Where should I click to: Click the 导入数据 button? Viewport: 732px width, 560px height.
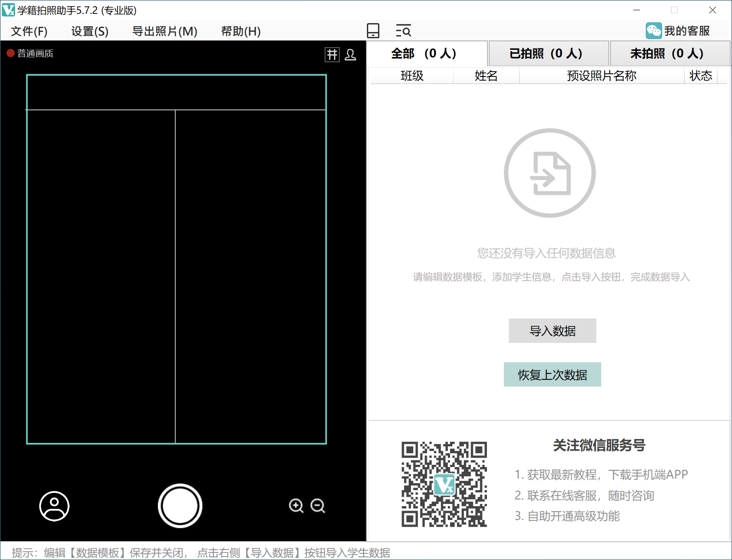tap(552, 331)
